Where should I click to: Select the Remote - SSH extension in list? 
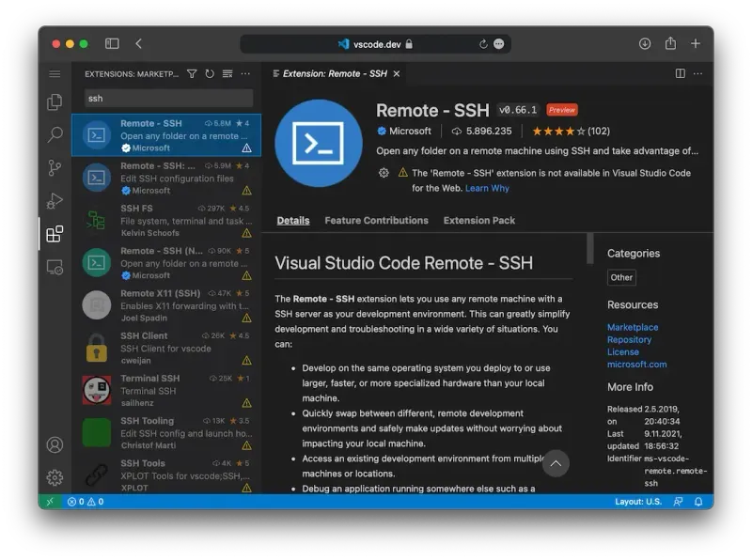(x=166, y=135)
